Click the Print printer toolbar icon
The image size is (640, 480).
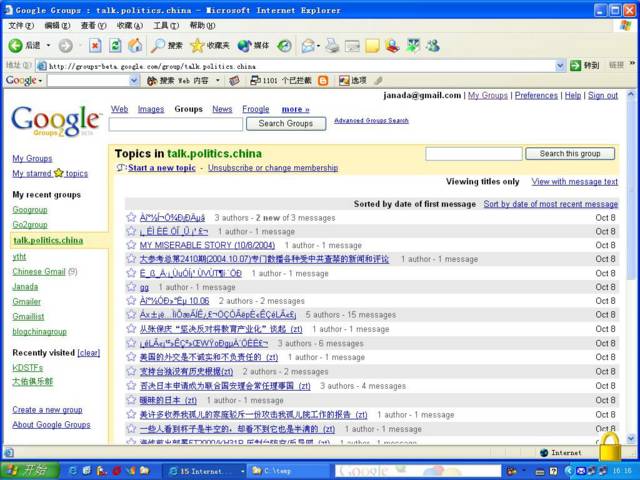(332, 46)
